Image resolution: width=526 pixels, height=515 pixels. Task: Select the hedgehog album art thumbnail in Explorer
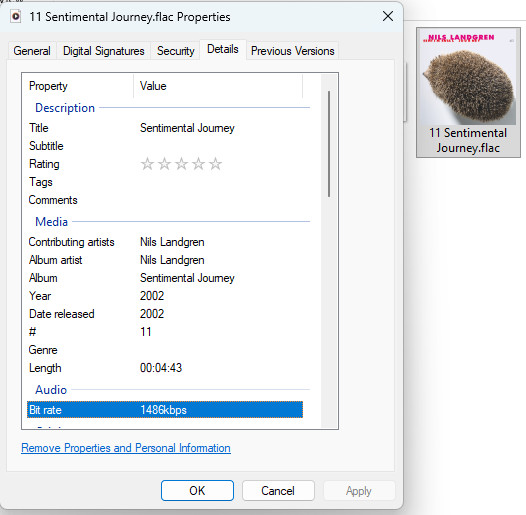click(468, 78)
